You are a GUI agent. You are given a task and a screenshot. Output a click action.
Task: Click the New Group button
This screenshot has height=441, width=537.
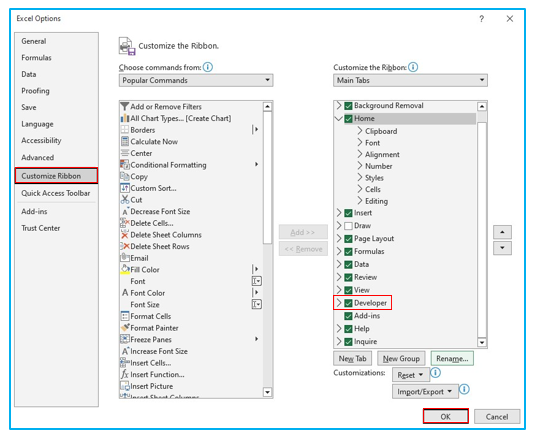401,358
